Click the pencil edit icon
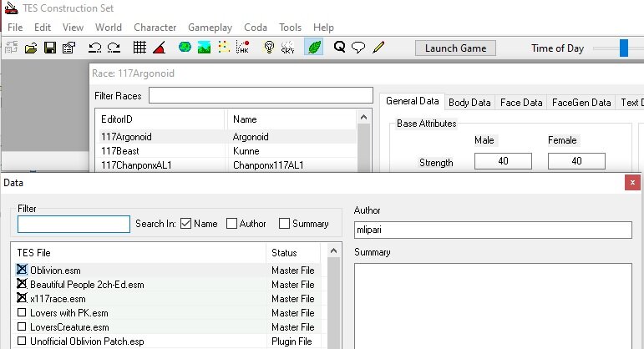This screenshot has height=349, width=644. [378, 48]
